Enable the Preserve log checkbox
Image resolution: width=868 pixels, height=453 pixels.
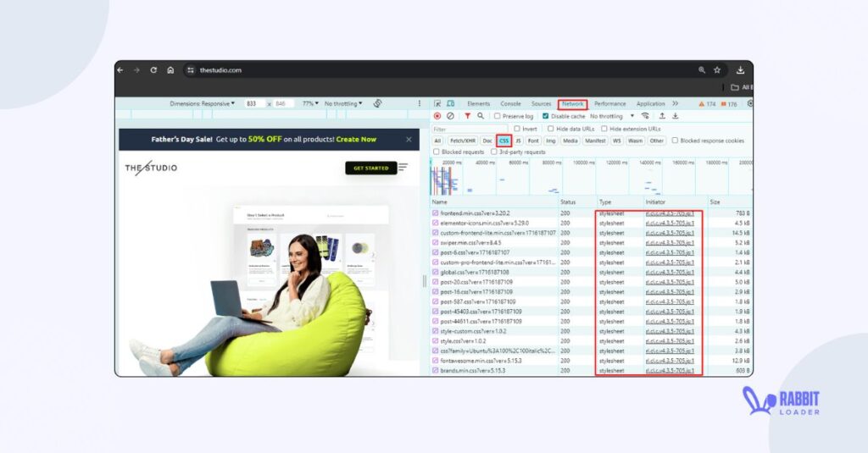497,116
